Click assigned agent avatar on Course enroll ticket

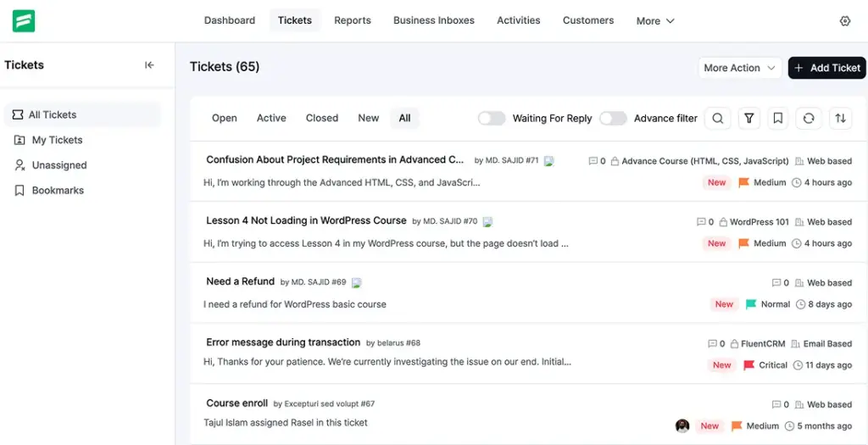coord(682,426)
